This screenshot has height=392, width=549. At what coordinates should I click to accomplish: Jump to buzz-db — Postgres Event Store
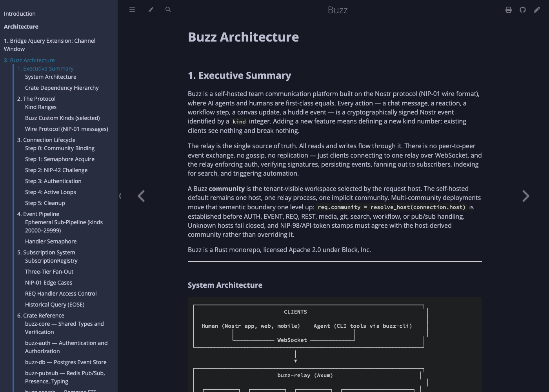click(x=66, y=362)
